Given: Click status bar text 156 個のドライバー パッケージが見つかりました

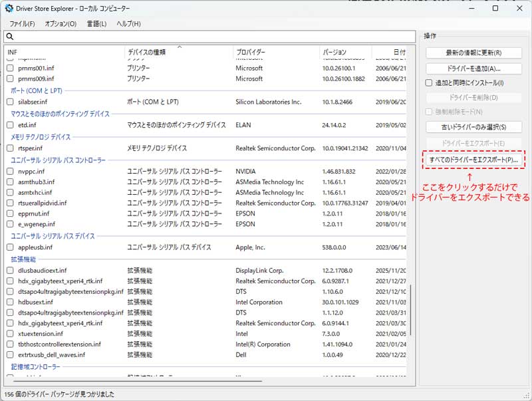Looking at the screenshot, I should (x=59, y=394).
